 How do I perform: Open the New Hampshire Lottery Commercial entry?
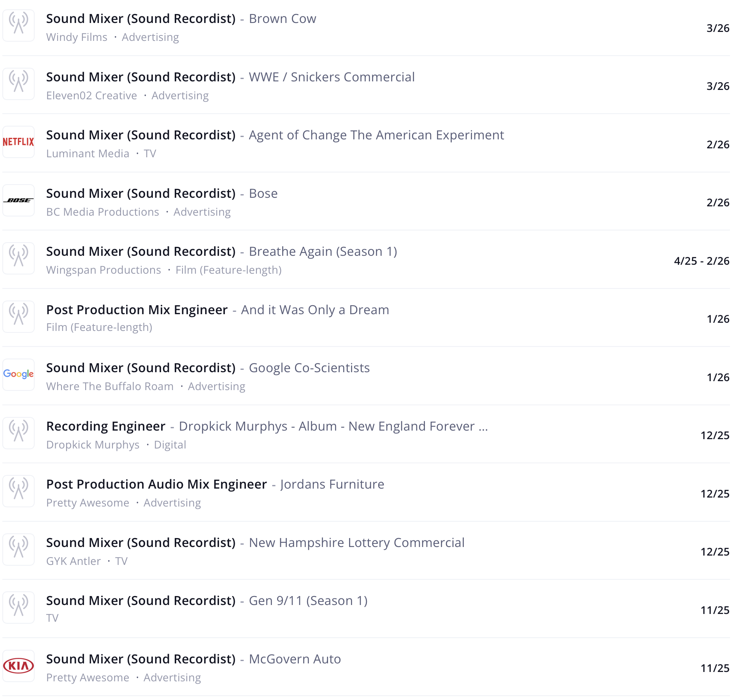coord(357,543)
